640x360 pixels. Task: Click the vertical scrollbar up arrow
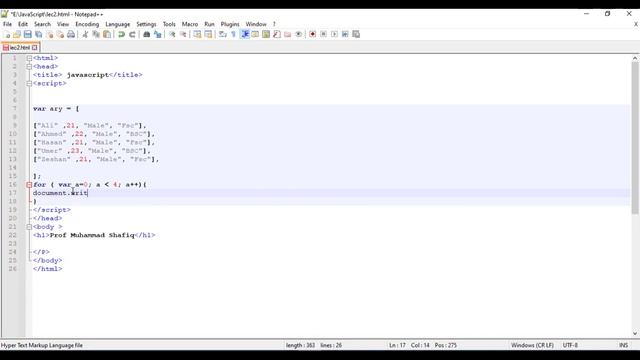click(x=635, y=58)
